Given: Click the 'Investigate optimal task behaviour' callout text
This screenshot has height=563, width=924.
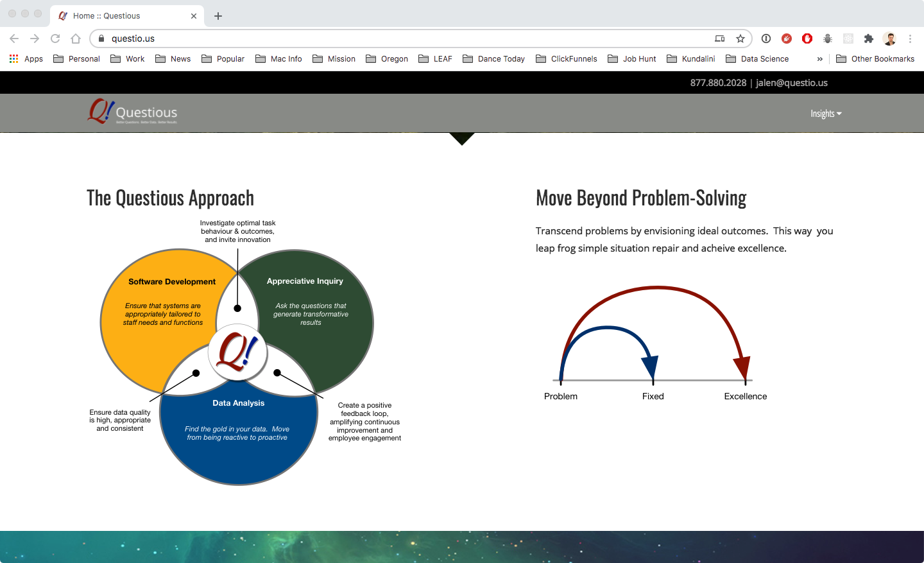Looking at the screenshot, I should (x=237, y=232).
